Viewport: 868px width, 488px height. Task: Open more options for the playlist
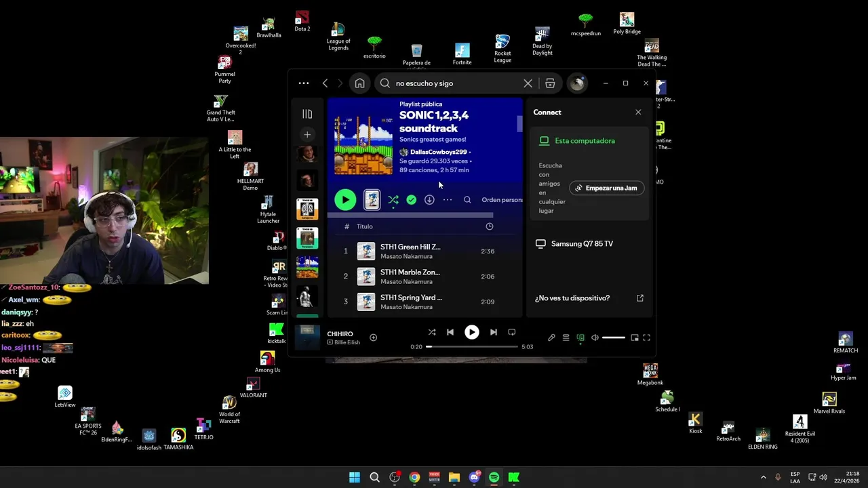(x=448, y=200)
